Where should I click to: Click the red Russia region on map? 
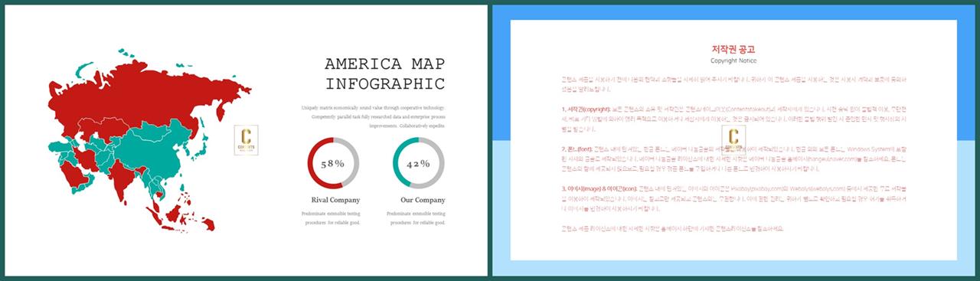click(145, 92)
